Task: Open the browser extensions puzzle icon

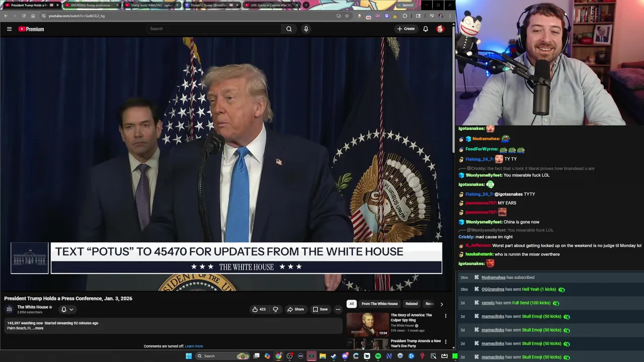Action: click(405, 16)
